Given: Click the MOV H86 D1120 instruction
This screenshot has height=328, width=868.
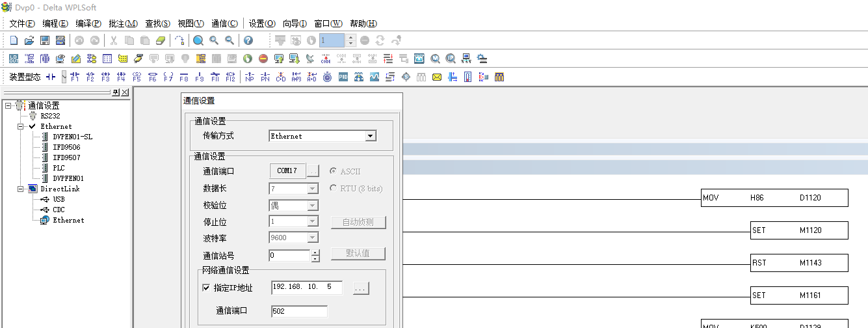Looking at the screenshot, I should click(x=775, y=198).
